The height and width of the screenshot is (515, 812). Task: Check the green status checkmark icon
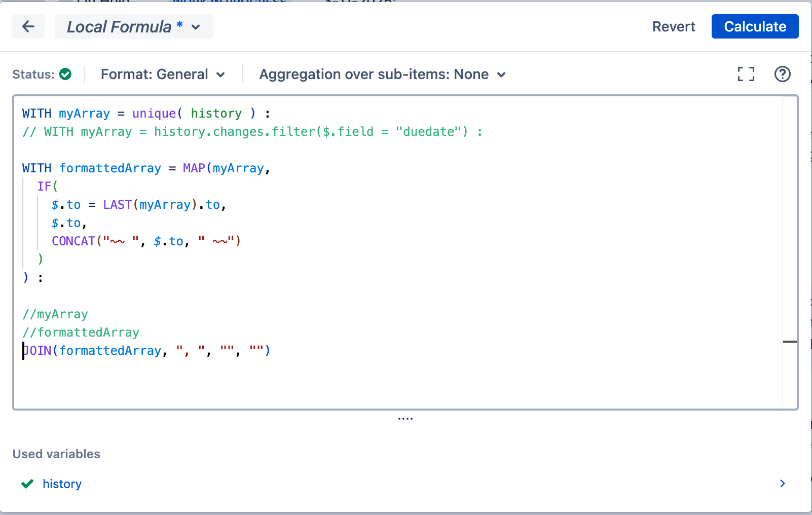[x=65, y=74]
